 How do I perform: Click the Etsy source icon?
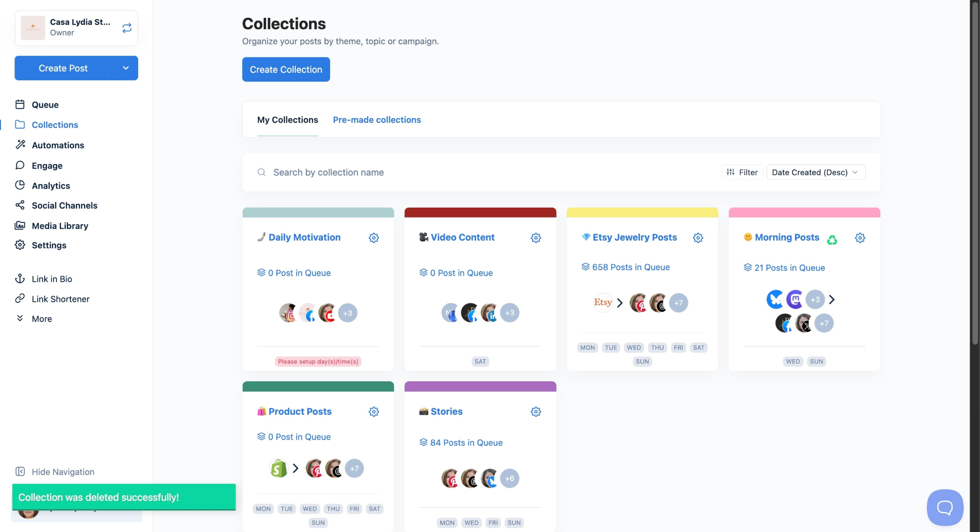pos(603,302)
